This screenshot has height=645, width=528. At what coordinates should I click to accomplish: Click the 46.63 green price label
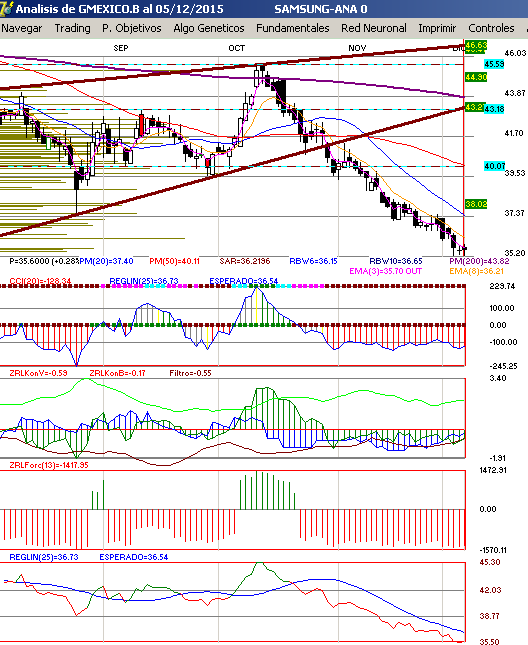pos(476,45)
